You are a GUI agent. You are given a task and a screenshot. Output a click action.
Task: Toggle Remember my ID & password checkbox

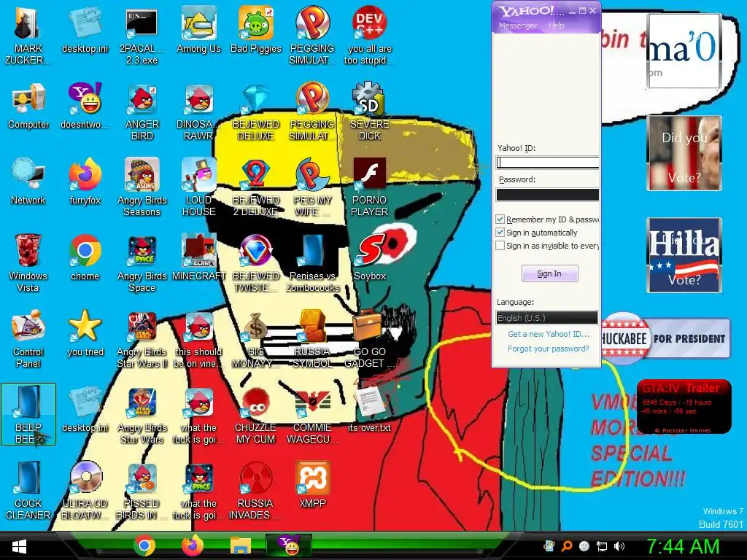coord(500,219)
